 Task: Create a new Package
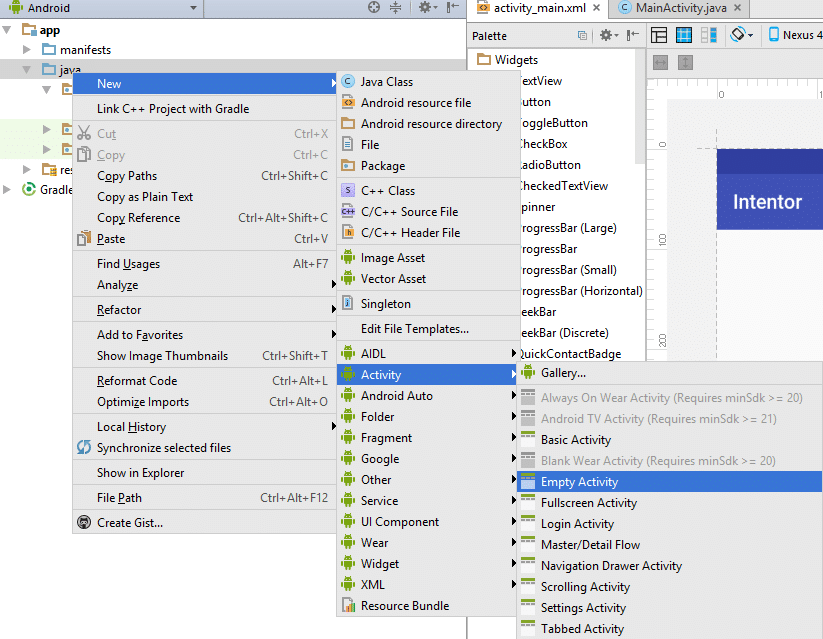pos(428,166)
